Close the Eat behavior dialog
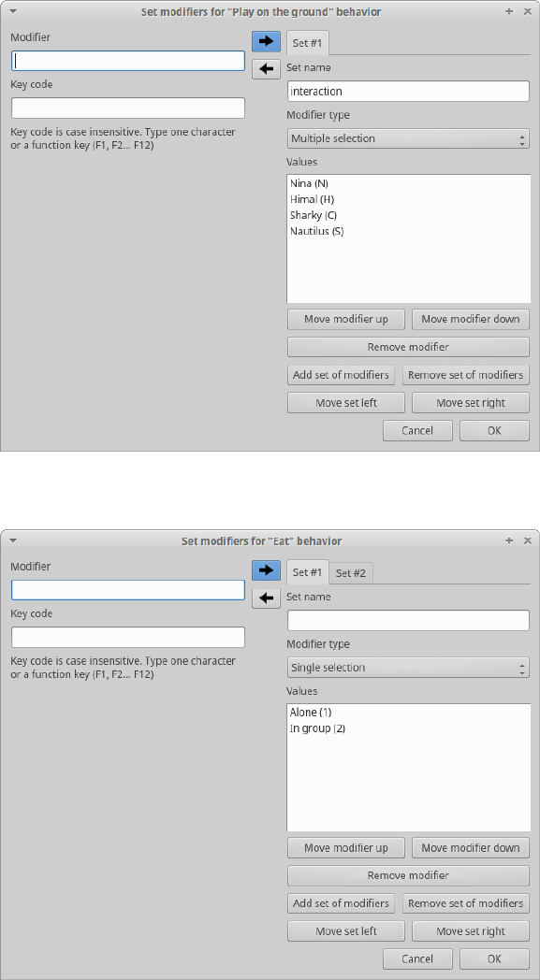 [x=528, y=540]
